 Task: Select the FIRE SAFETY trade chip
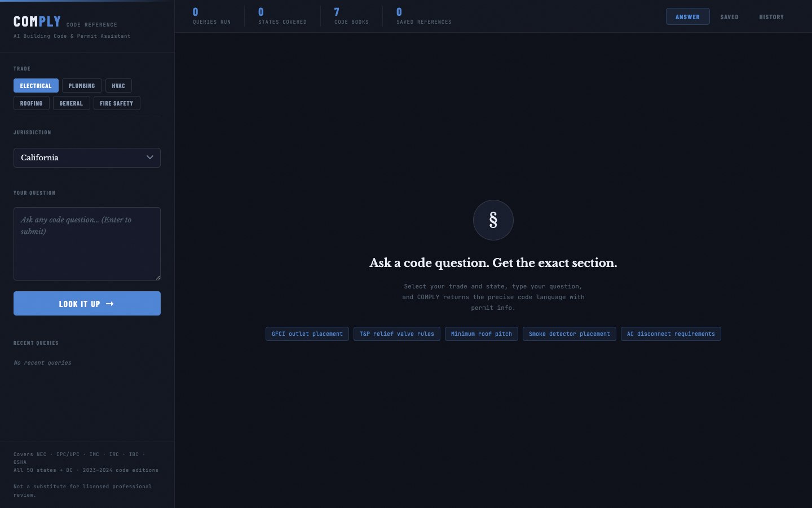point(117,103)
